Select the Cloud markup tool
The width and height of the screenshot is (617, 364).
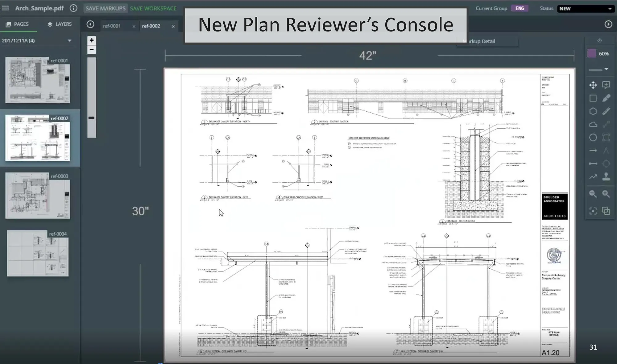click(593, 124)
